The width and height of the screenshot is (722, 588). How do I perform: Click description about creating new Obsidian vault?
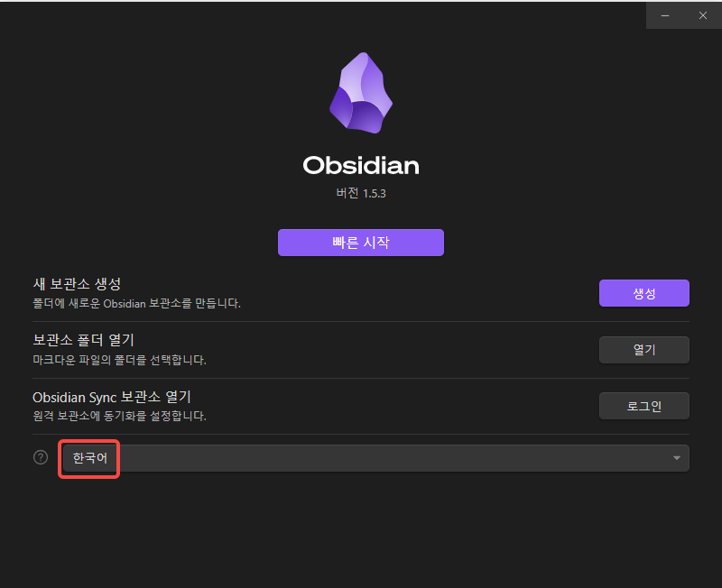pos(137,304)
